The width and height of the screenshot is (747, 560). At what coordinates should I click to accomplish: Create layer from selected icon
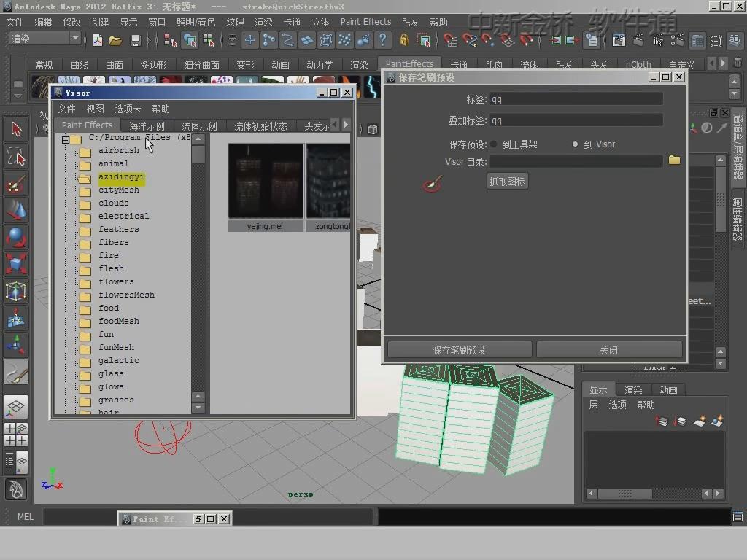(717, 421)
